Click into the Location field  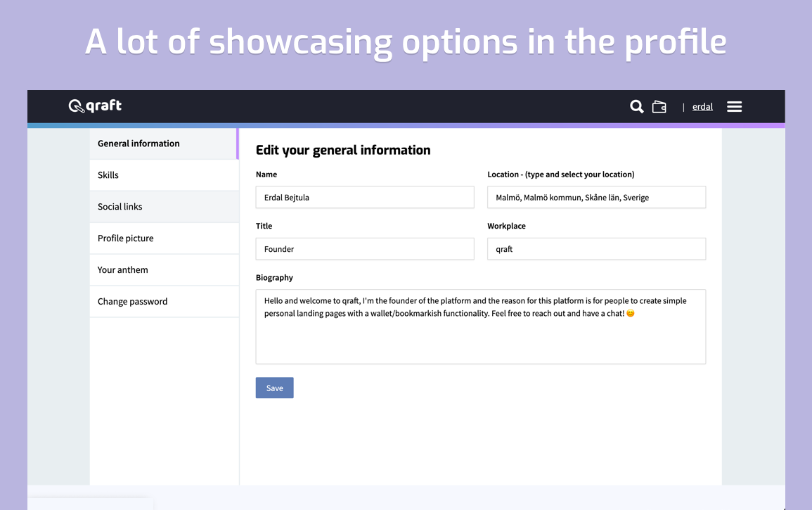595,198
